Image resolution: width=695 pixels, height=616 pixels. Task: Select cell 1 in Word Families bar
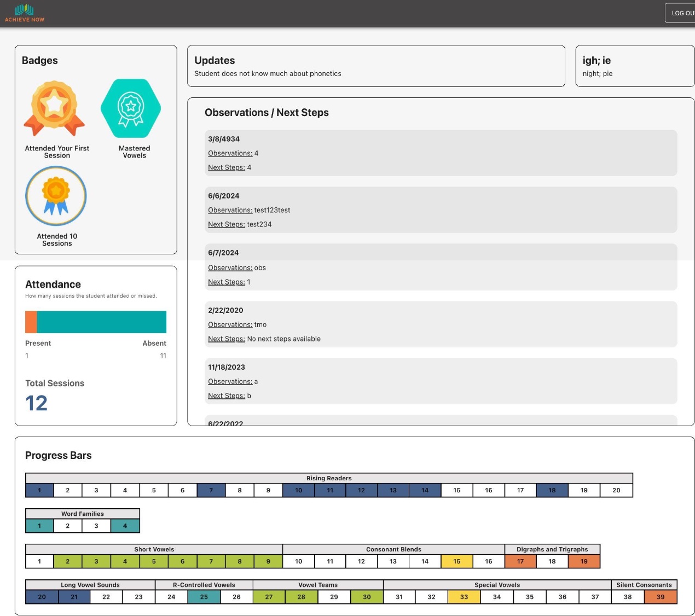[x=39, y=526]
